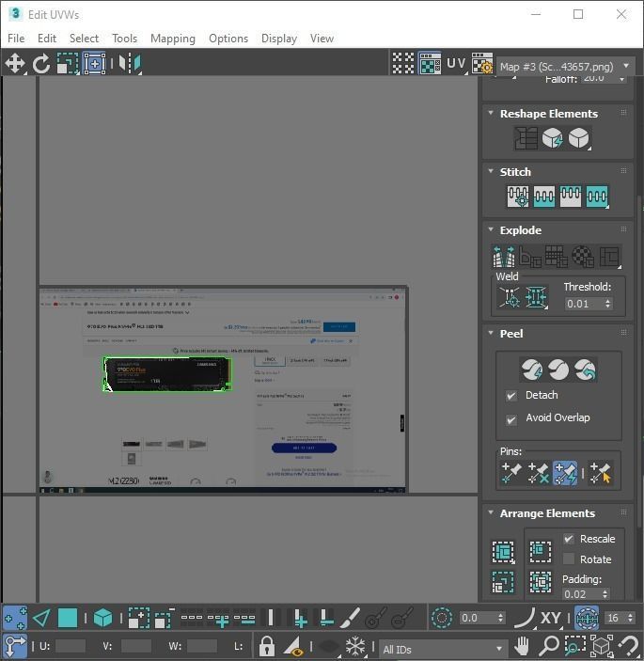The width and height of the screenshot is (644, 661).
Task: Click the Zoom Region tool
Action: [x=575, y=646]
